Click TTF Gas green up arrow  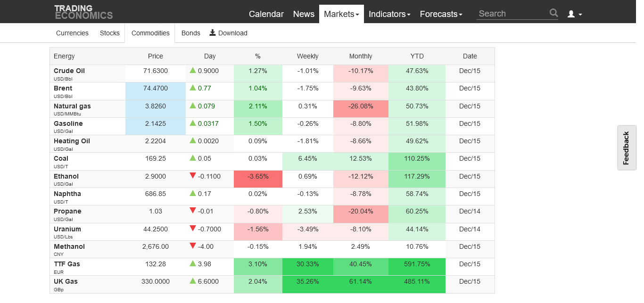click(193, 263)
